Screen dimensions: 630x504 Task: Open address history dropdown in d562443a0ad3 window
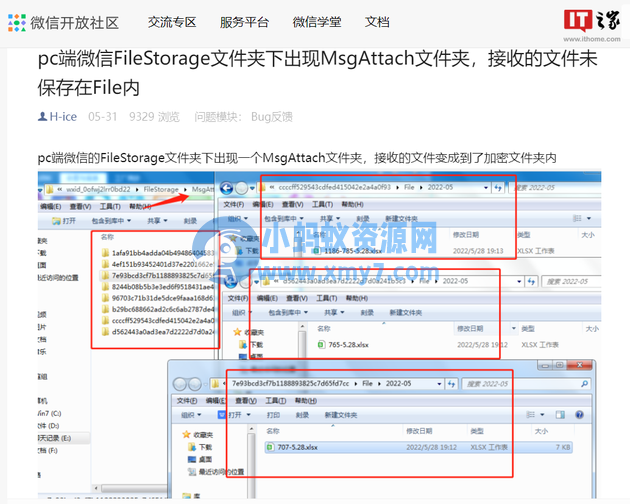[519, 281]
